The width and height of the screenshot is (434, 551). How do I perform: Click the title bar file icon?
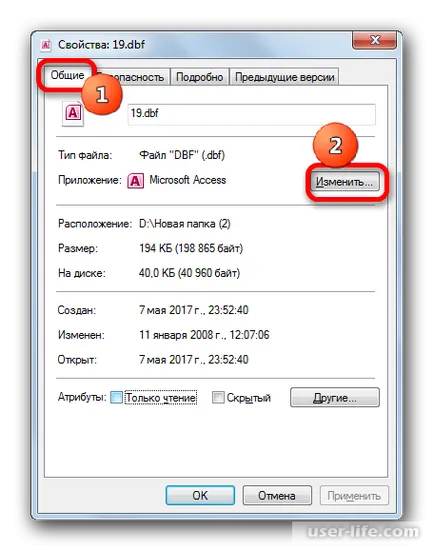(46, 45)
